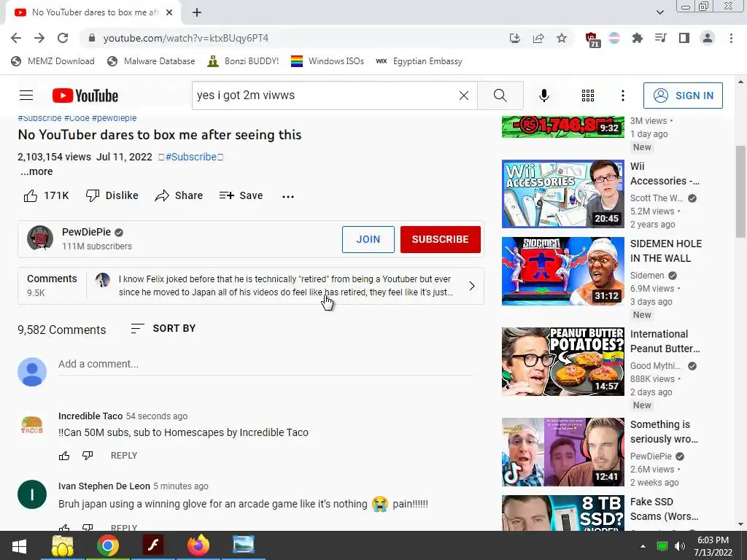Open the tab search dropdown chevron
This screenshot has height=560, width=747.
click(659, 13)
